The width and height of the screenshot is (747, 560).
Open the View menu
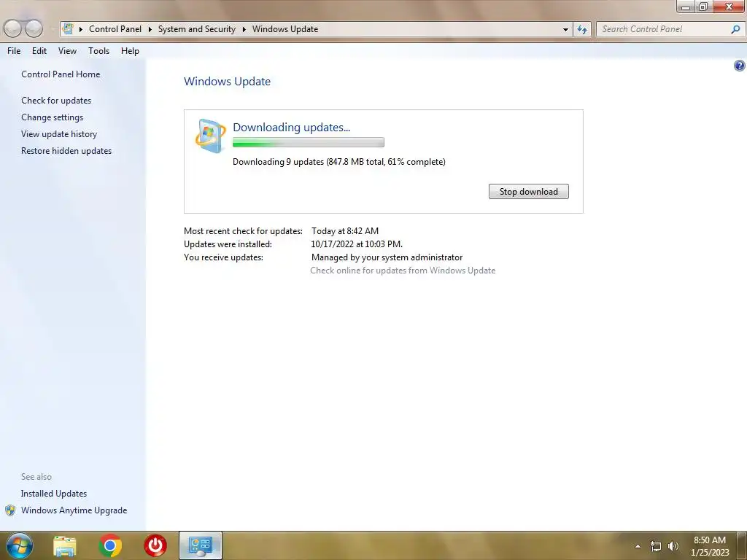pyautogui.click(x=67, y=51)
